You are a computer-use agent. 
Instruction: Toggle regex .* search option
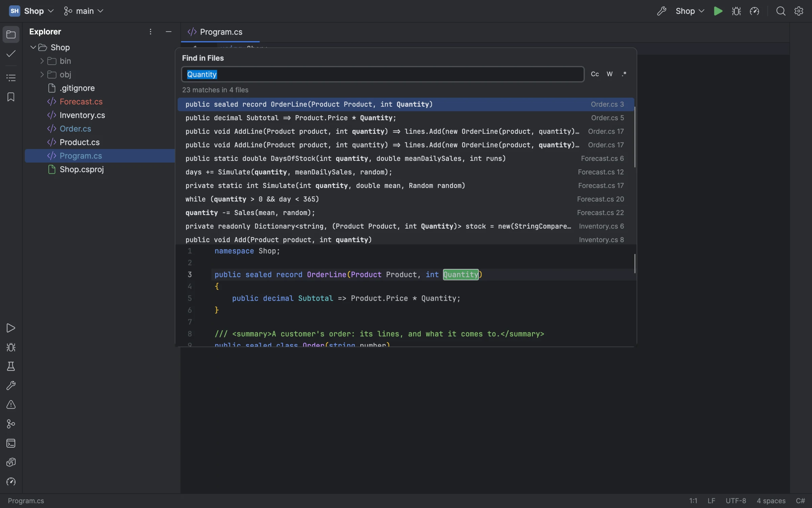pyautogui.click(x=624, y=74)
